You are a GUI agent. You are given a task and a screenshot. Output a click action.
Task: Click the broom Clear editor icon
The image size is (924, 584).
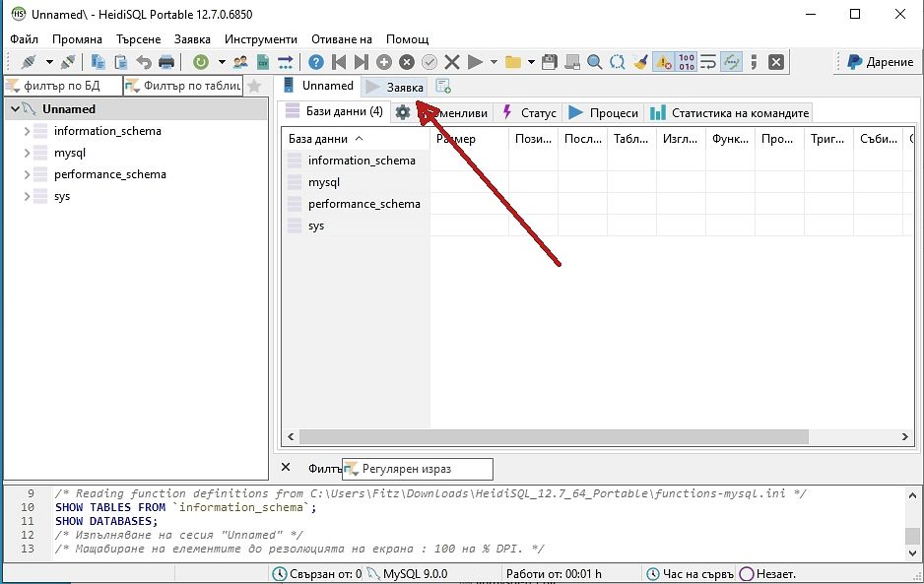[x=640, y=62]
